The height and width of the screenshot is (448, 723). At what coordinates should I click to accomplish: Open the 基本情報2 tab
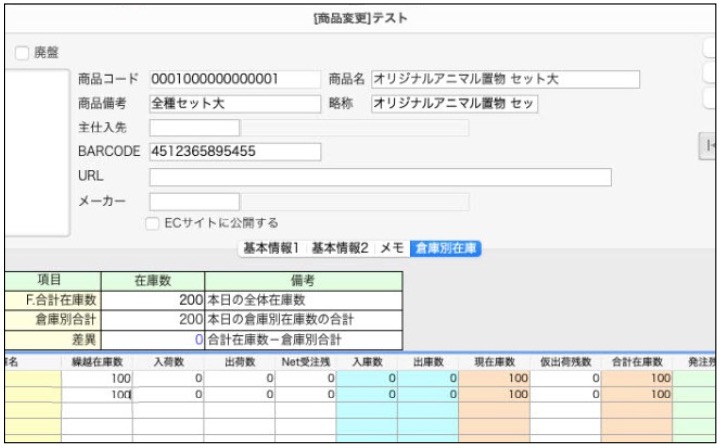pos(339,248)
